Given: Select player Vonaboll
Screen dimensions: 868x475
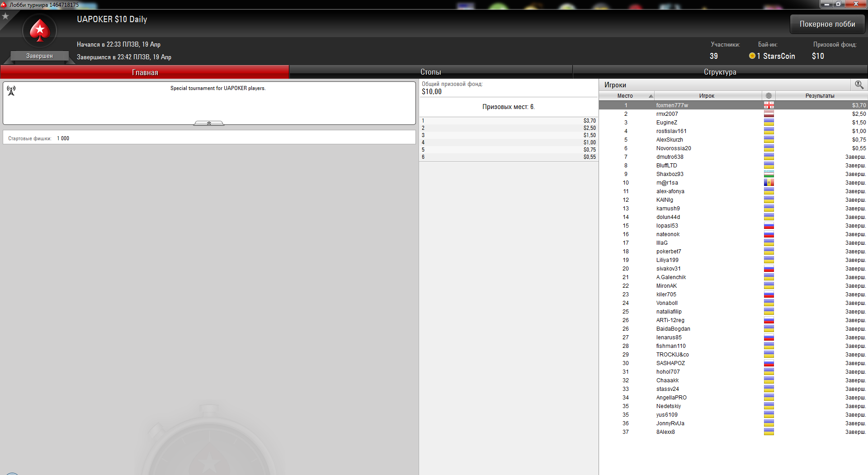Looking at the screenshot, I should (733, 303).
